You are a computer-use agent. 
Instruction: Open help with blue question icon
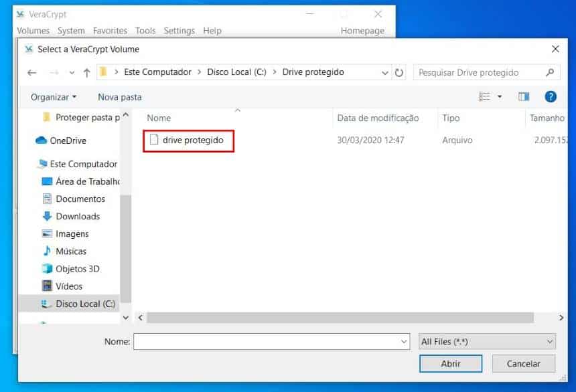tap(551, 96)
